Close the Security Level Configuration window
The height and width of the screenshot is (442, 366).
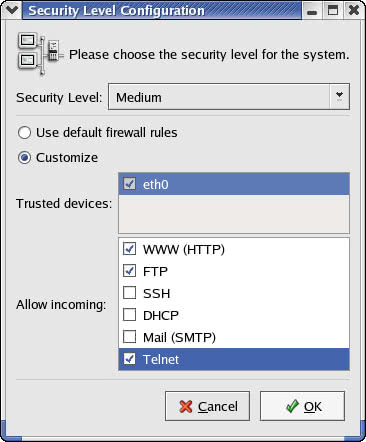point(353,10)
